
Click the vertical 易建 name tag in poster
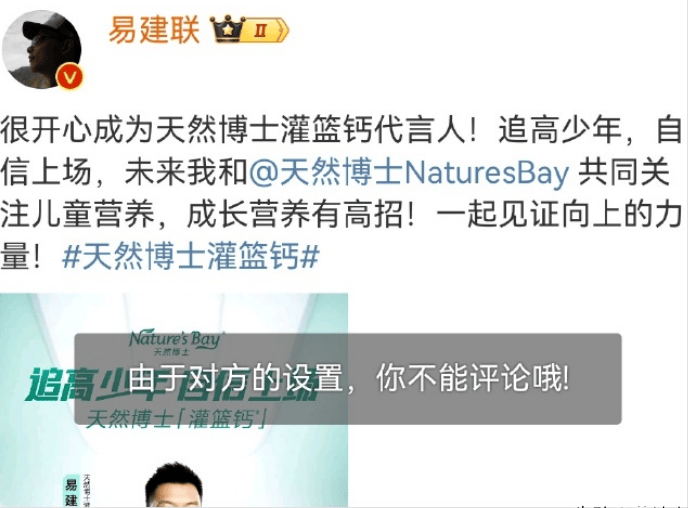(x=71, y=490)
